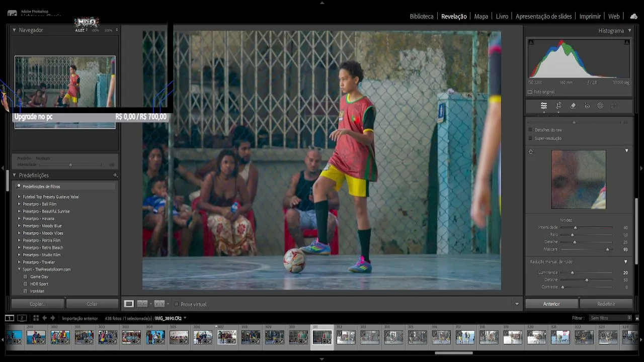Collapse the Histograma panel

pyautogui.click(x=629, y=31)
